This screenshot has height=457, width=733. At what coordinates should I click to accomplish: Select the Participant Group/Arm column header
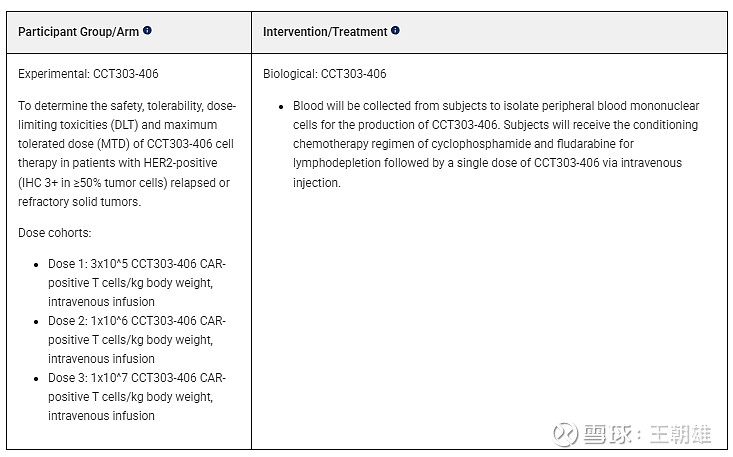(x=80, y=32)
